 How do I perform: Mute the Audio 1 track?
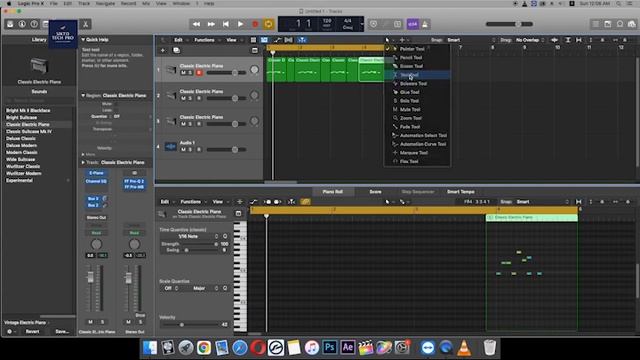[x=183, y=150]
